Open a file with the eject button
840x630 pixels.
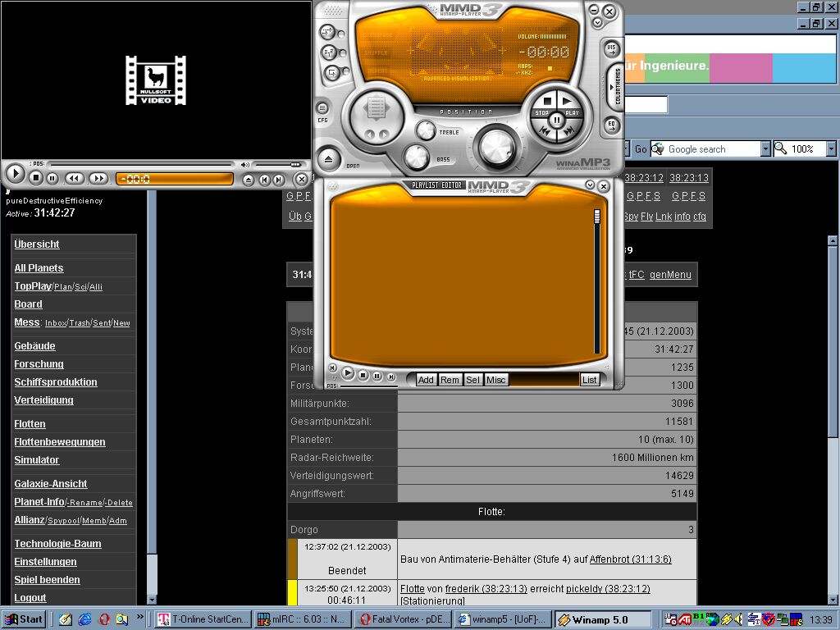pyautogui.click(x=329, y=159)
